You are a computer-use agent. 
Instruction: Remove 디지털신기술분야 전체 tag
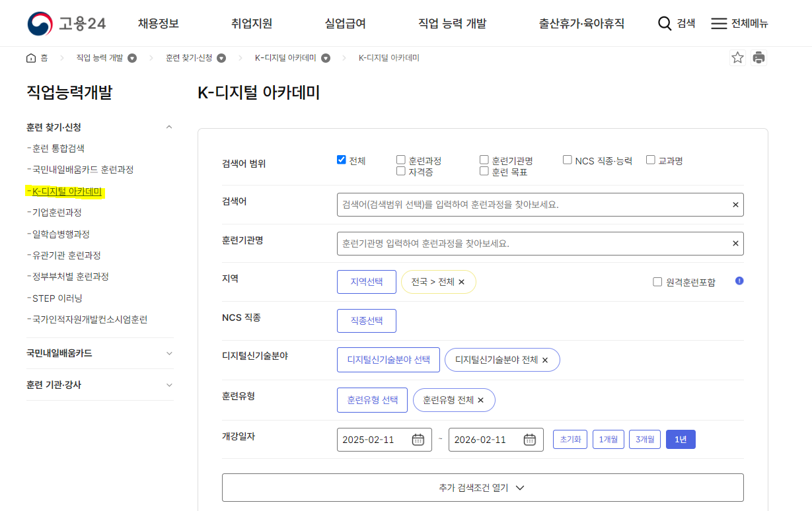(x=545, y=360)
